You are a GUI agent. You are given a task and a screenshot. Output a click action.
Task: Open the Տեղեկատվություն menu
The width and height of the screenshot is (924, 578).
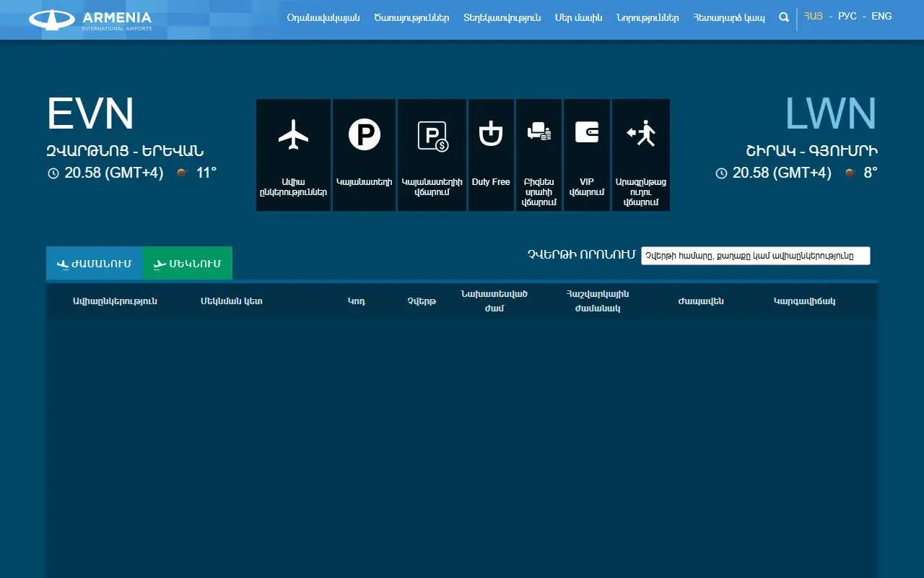pos(502,18)
